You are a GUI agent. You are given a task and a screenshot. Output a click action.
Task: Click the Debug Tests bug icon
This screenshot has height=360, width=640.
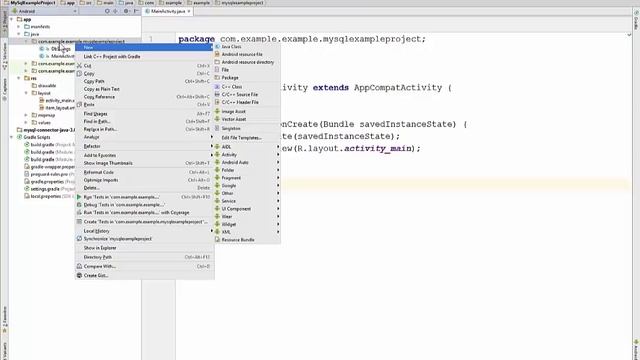pyautogui.click(x=79, y=204)
